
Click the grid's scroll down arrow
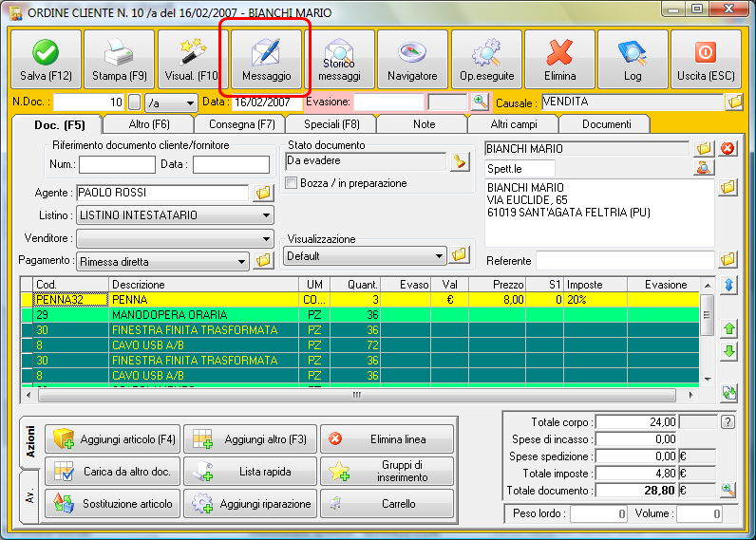tap(708, 379)
